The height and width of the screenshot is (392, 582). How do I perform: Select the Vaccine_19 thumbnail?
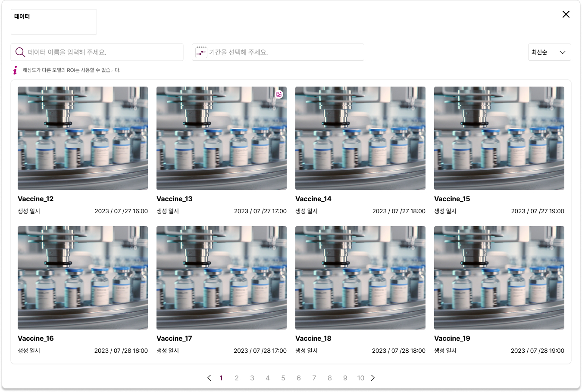click(499, 278)
